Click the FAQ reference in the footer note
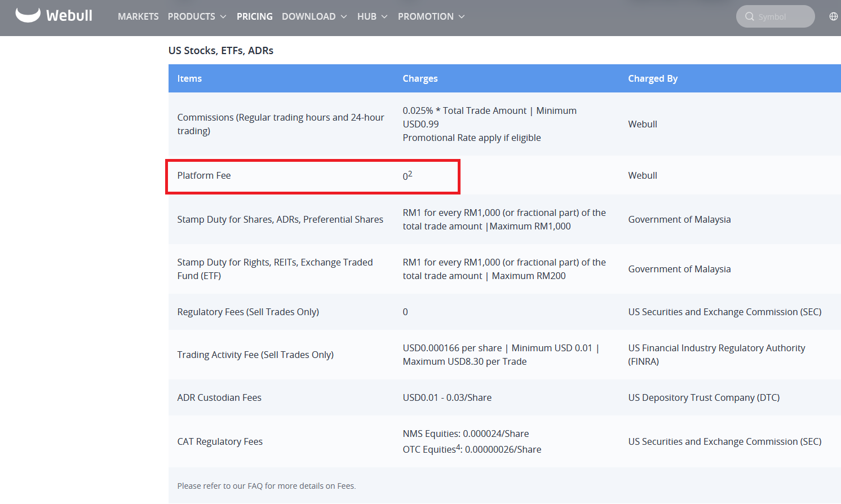 point(255,486)
